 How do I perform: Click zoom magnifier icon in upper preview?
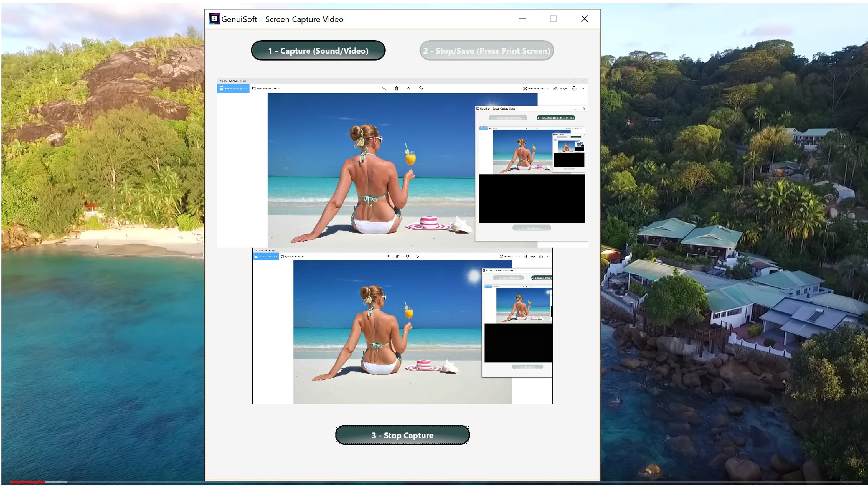point(384,89)
